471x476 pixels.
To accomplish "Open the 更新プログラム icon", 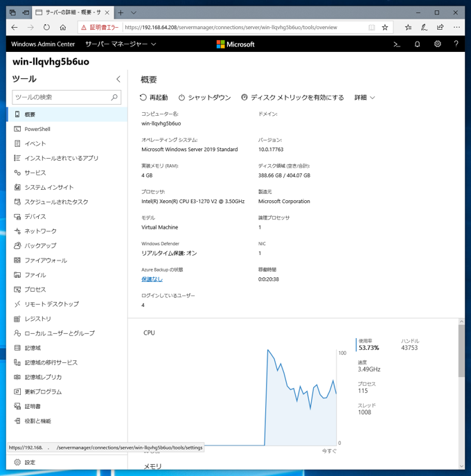I will pos(17,391).
